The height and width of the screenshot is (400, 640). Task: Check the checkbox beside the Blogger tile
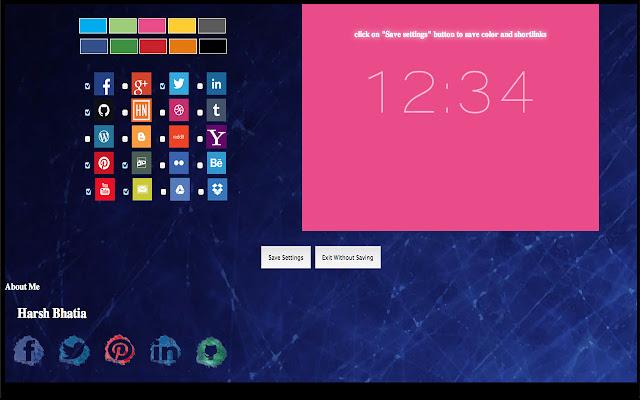pyautogui.click(x=125, y=139)
